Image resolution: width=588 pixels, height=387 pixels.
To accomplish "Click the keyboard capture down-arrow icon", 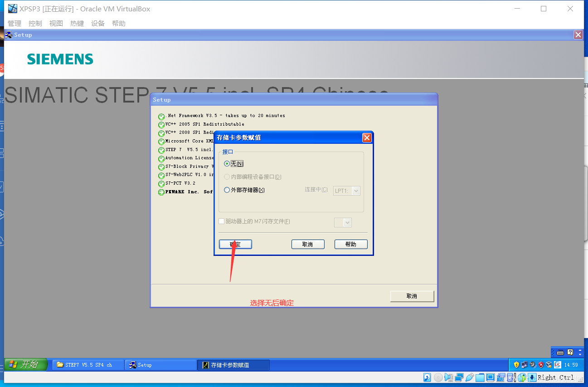I will point(532,377).
